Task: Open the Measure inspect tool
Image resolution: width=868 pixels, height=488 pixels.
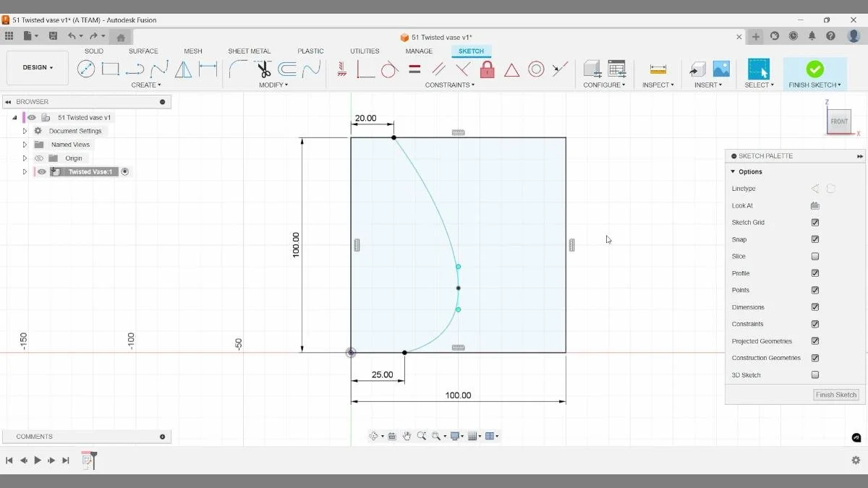Action: (x=658, y=69)
